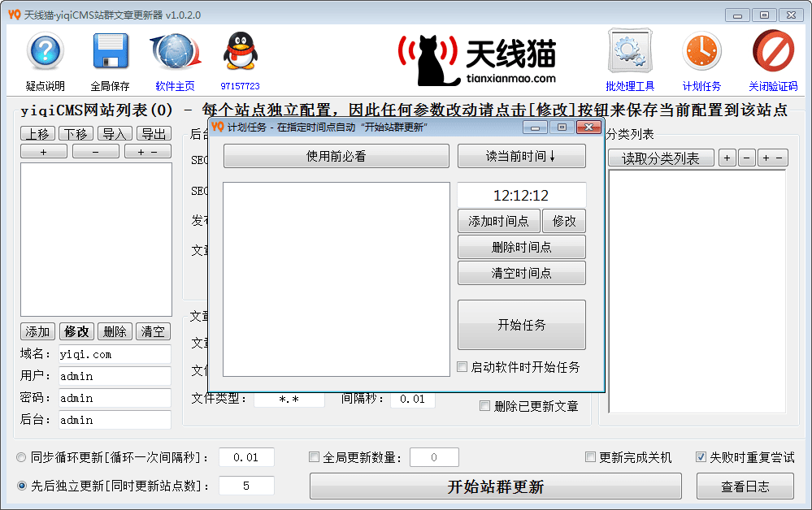Click 使用前必看 in the schedule dialog
Viewport: 812px width, 510px height.
click(336, 156)
